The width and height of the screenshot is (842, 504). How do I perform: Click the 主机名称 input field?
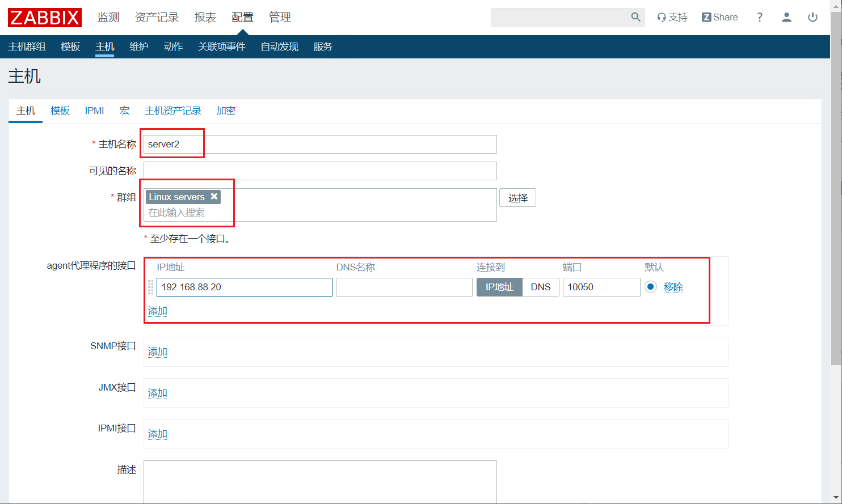[x=320, y=144]
